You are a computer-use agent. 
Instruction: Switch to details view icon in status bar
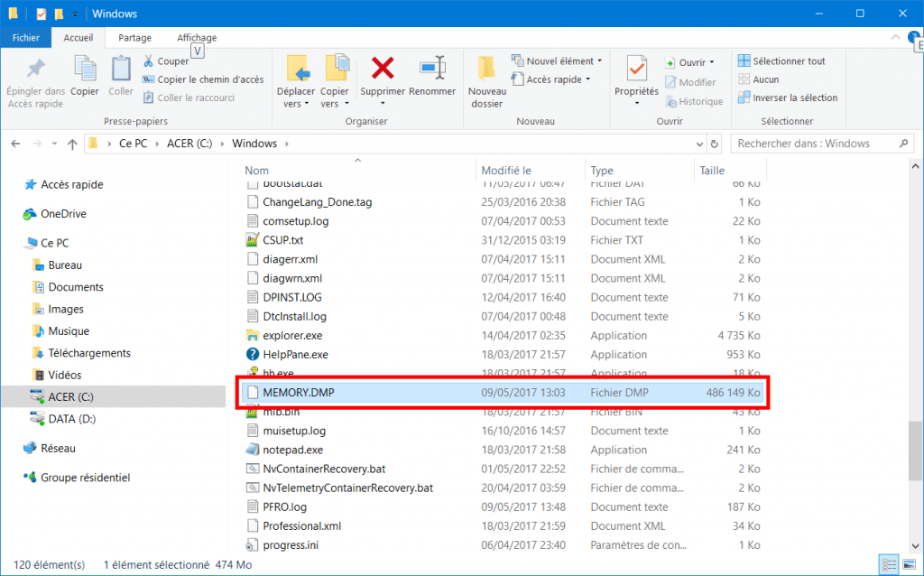(x=889, y=564)
